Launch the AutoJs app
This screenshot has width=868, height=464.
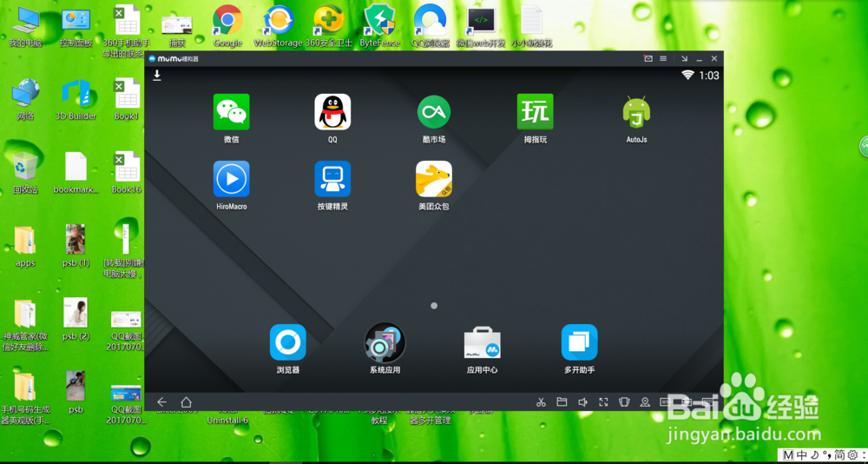click(636, 112)
